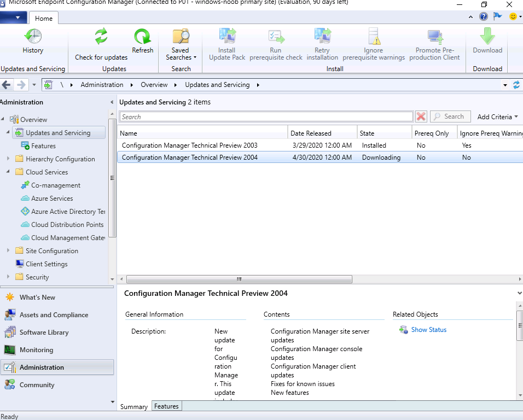Image resolution: width=523 pixels, height=420 pixels.
Task: Collapse the Cloud Services folder
Action: coord(8,171)
